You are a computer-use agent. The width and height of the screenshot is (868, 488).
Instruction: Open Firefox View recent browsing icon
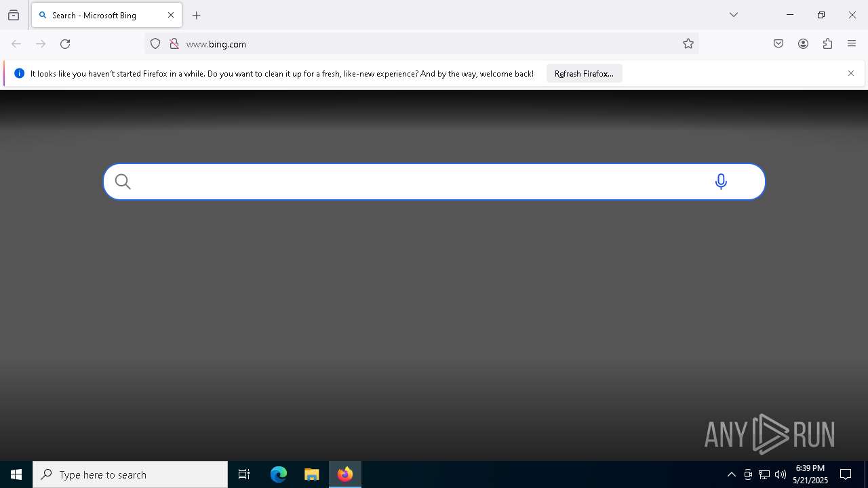click(14, 15)
